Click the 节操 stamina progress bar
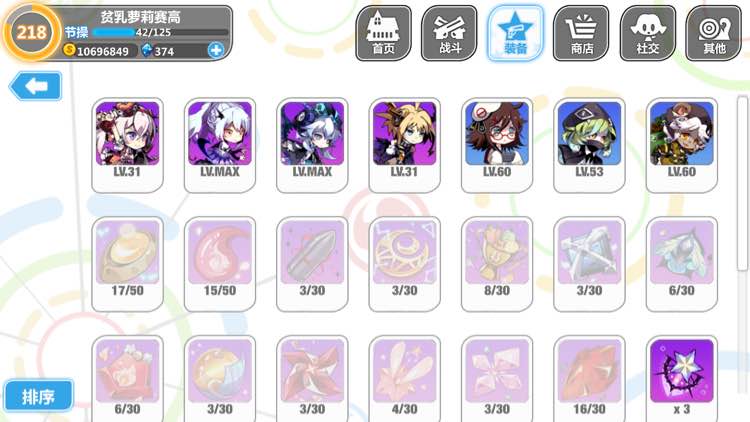The width and height of the screenshot is (750, 422). (x=160, y=33)
